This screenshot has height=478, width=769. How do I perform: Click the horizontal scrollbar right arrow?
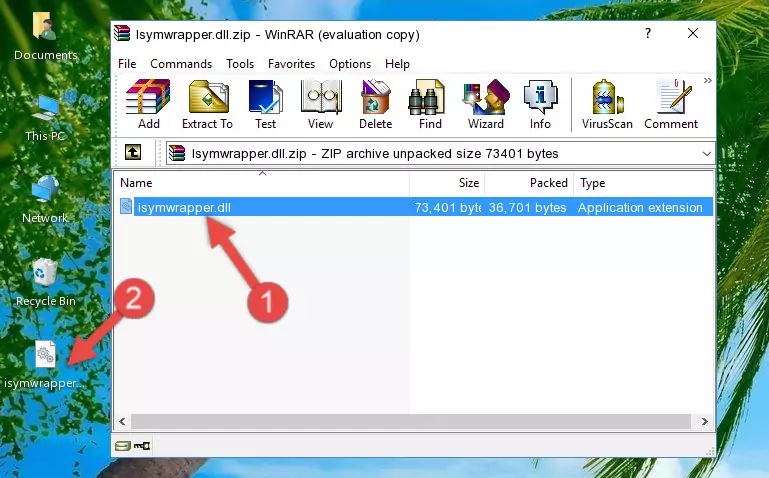point(704,421)
